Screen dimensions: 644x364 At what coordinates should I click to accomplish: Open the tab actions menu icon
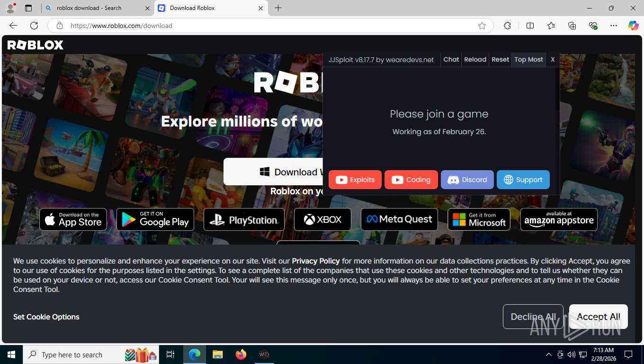tap(28, 8)
